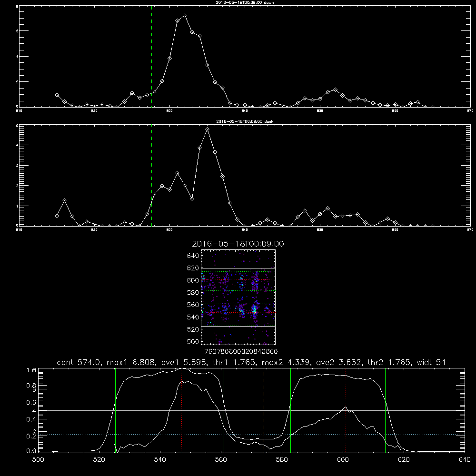Image resolution: width=476 pixels, height=476 pixels.
Task: Click the red dotted peak line near 601
Action: [346, 410]
